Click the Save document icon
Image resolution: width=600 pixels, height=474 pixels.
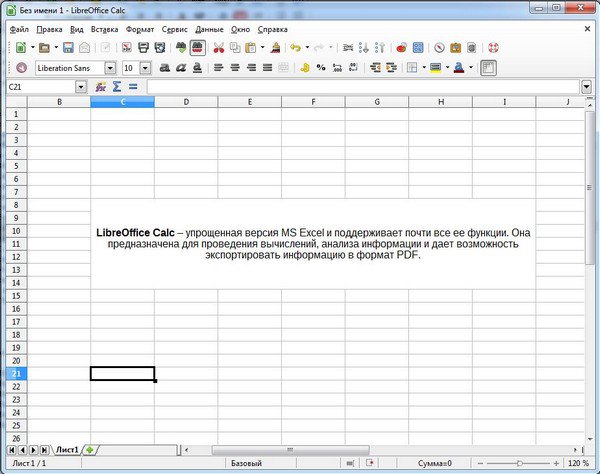pyautogui.click(x=68, y=47)
